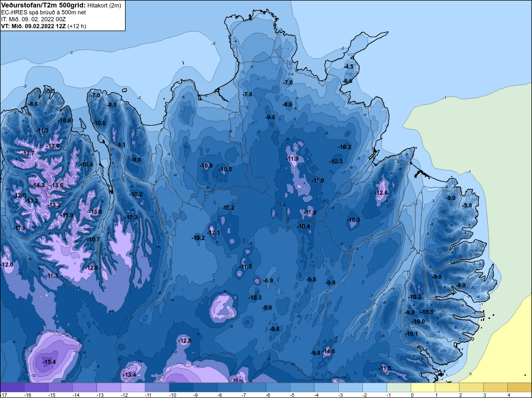Viewport: 532px width, 398px height.
Task: Click the '-10.9' temperature value
Action: (206, 165)
